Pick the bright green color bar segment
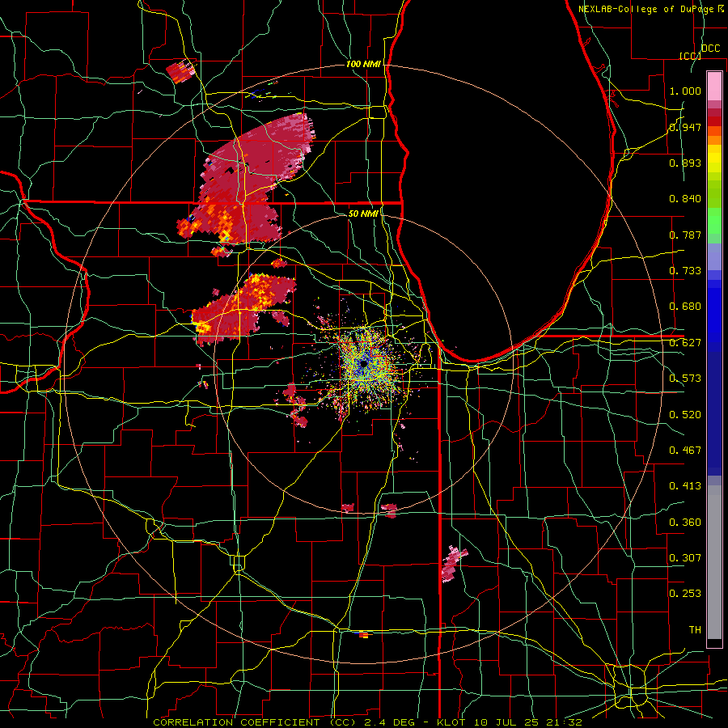 [x=714, y=221]
